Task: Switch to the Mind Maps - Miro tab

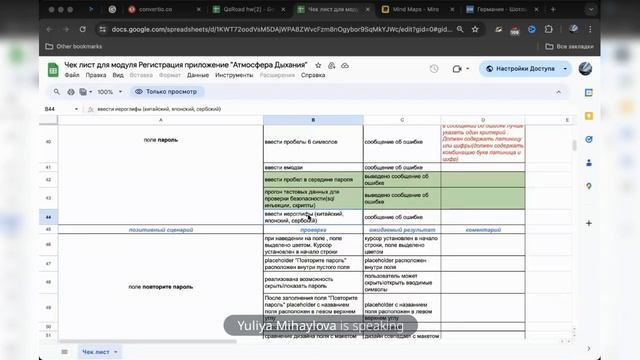Action: tap(417, 9)
